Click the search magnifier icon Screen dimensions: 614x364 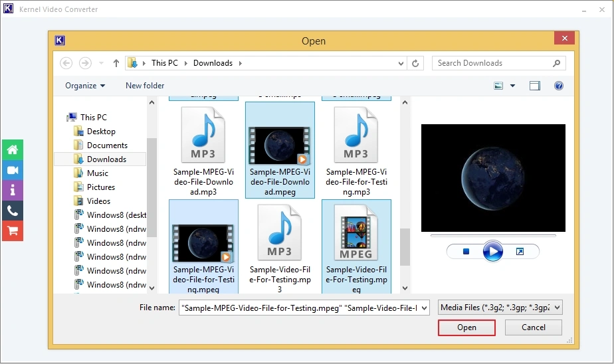[x=556, y=63]
